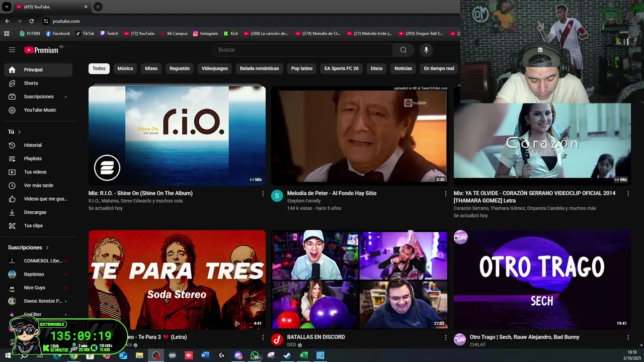The image size is (644, 362).
Task: Open Shorts in the sidebar
Action: [x=38, y=83]
